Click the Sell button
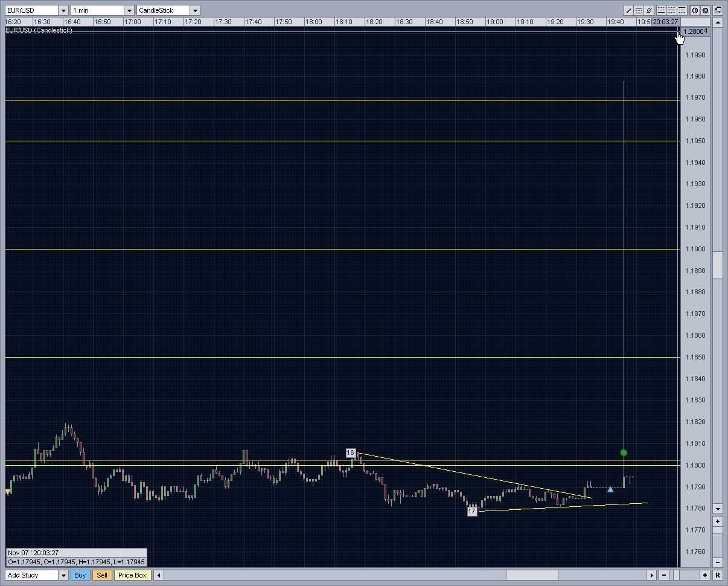Image resolution: width=728 pixels, height=586 pixels. pos(102,575)
